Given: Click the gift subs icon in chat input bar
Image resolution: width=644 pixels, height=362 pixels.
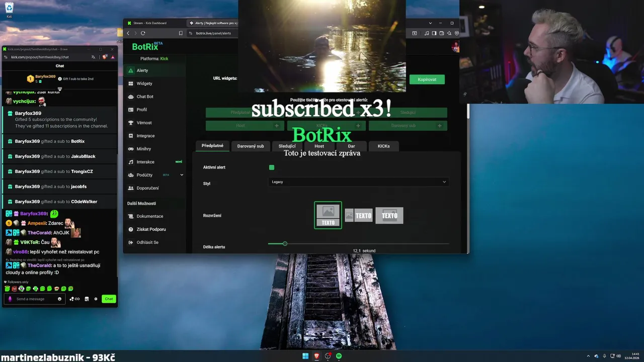Looking at the screenshot, I should [74, 299].
